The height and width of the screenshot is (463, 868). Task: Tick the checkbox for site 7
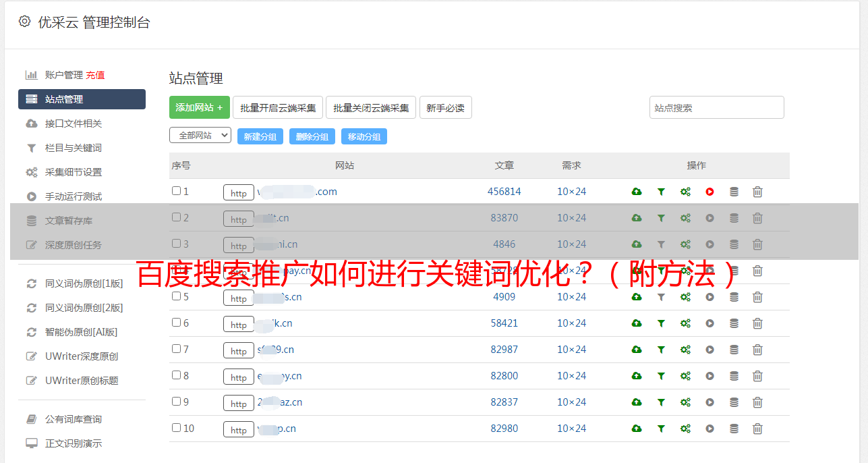click(176, 349)
